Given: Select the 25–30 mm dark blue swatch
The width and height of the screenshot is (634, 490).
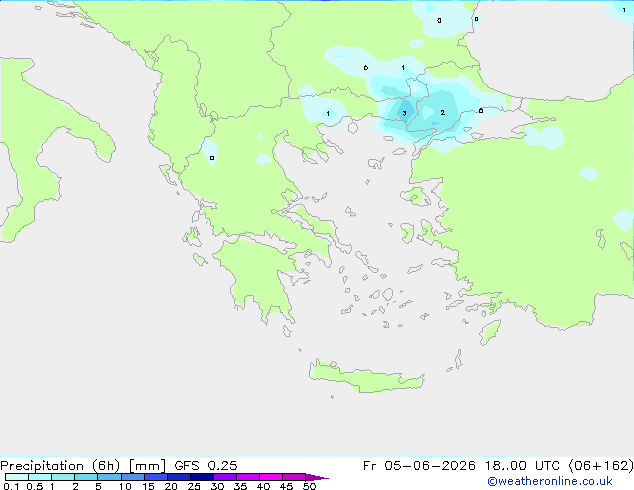Looking at the screenshot, I should (201, 477).
